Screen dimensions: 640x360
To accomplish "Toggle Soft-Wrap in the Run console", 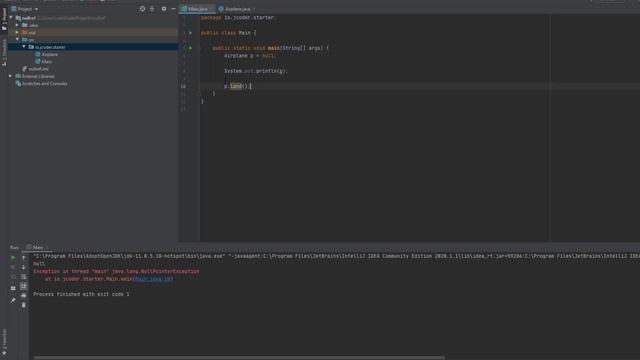I will [24, 277].
